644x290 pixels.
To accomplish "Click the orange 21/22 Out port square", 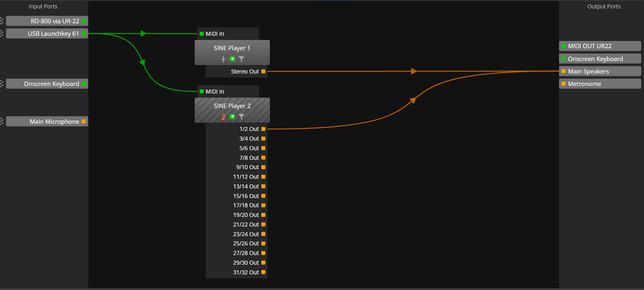I will 263,225.
